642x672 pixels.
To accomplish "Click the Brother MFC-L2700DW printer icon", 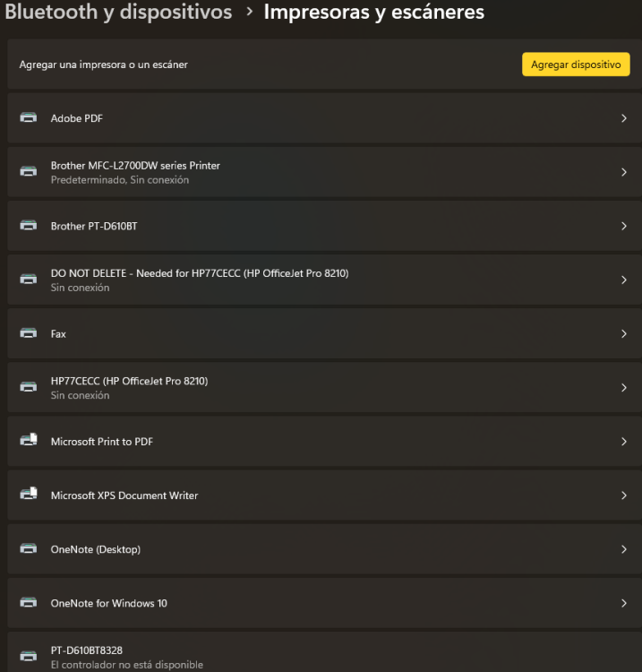I will [x=29, y=172].
